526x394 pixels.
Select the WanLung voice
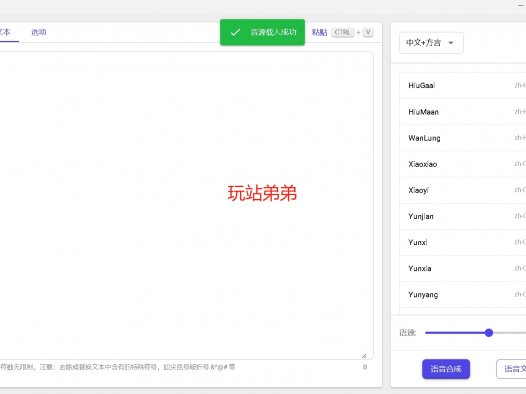463,138
